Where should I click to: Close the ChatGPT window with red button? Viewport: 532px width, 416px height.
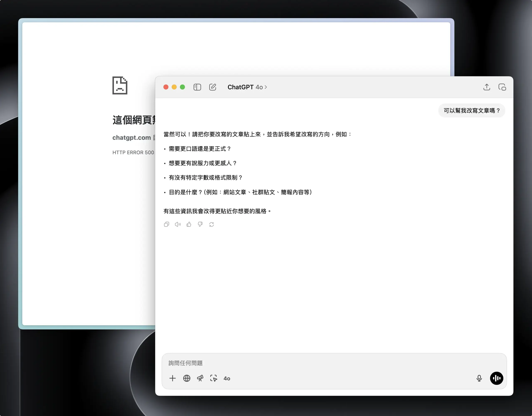166,87
